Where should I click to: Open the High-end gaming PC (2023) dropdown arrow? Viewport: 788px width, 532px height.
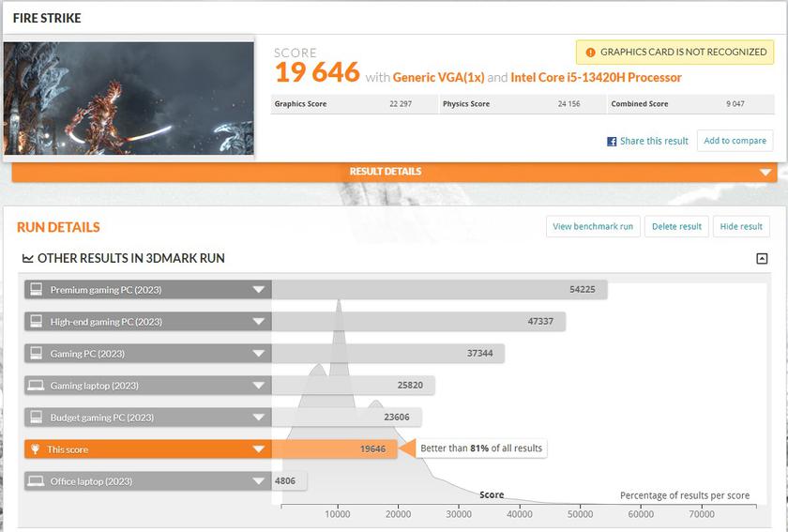258,322
